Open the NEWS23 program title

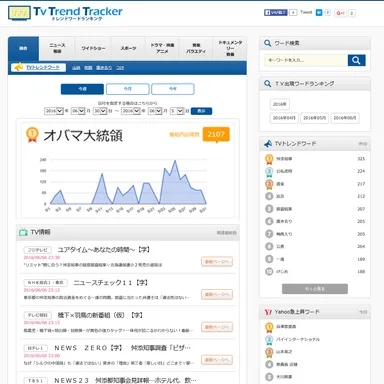[x=125, y=380]
